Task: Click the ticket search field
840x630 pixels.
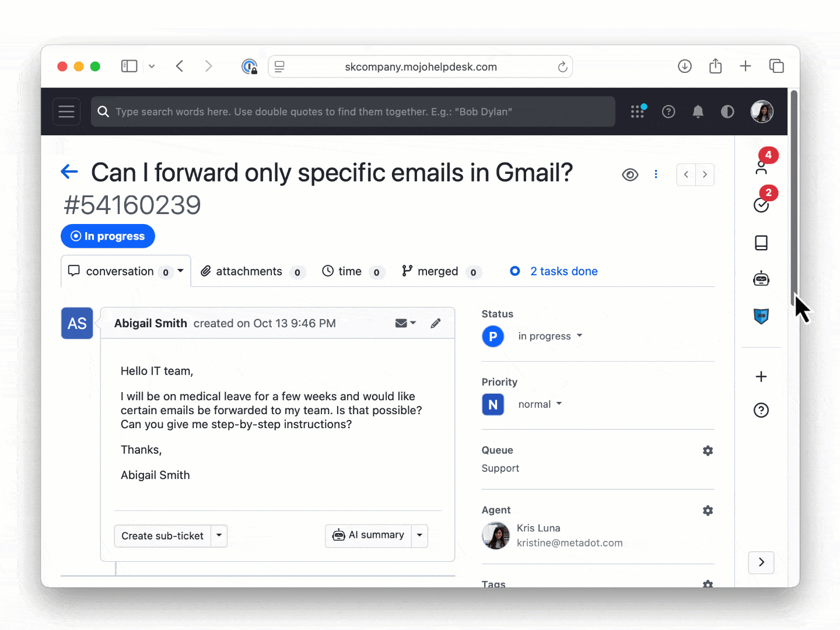Action: (x=353, y=111)
